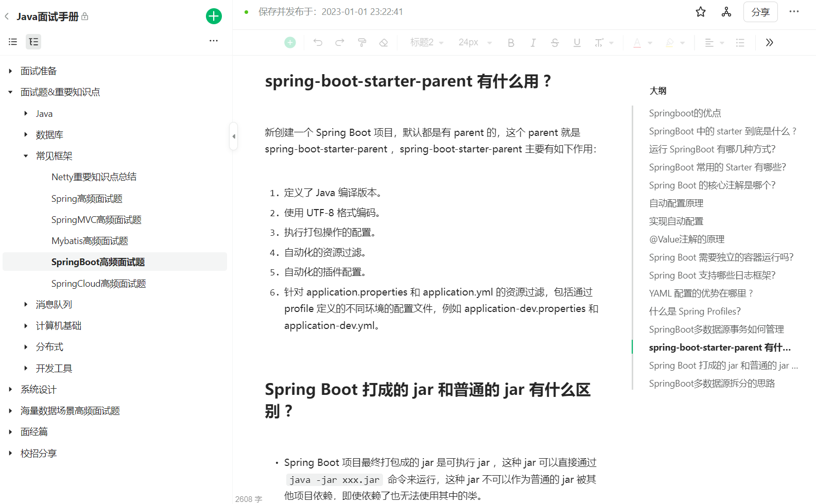Jump to outline item Springboot的优点
This screenshot has width=816, height=504.
(x=685, y=113)
